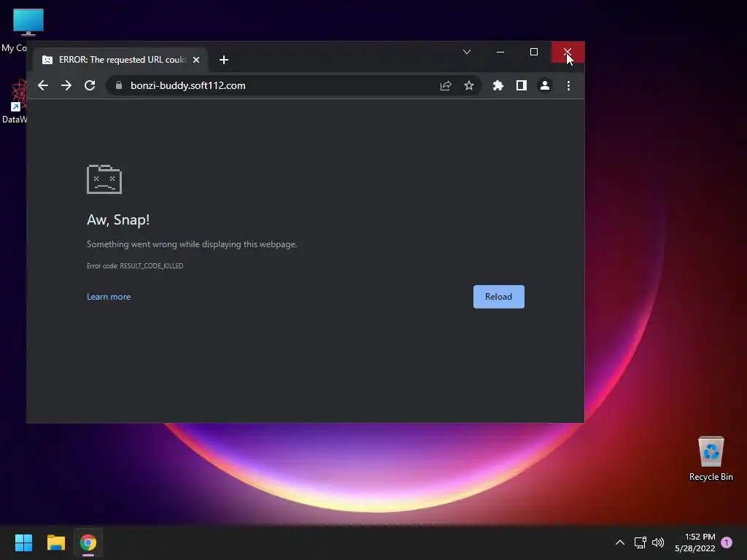Click the blue Reload button

pos(499,297)
